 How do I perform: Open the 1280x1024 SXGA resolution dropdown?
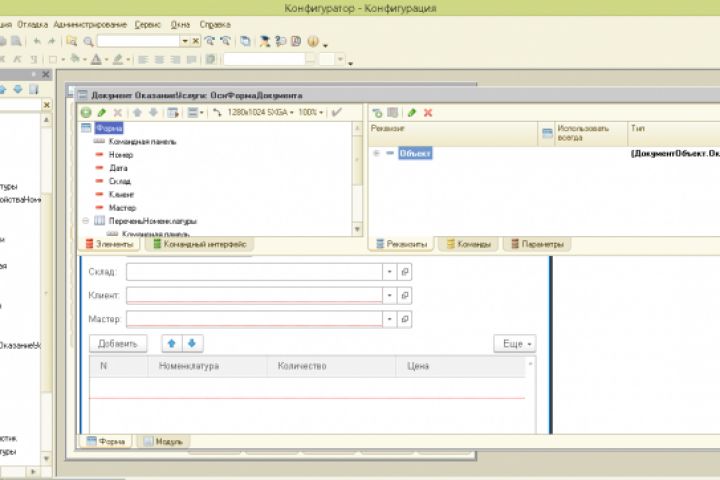click(x=260, y=113)
